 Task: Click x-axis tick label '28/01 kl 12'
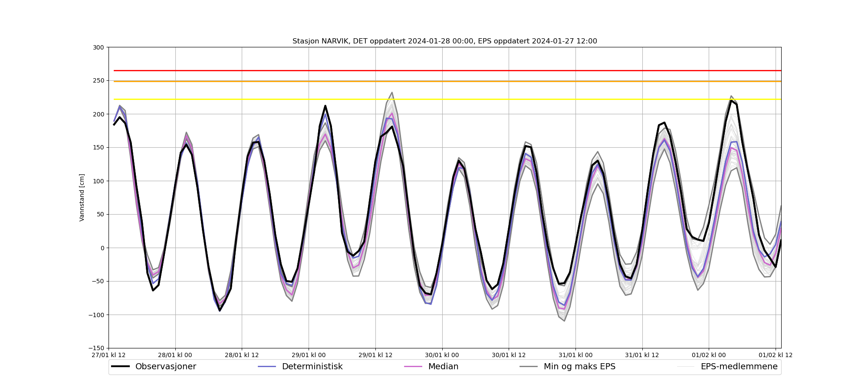pos(242,355)
